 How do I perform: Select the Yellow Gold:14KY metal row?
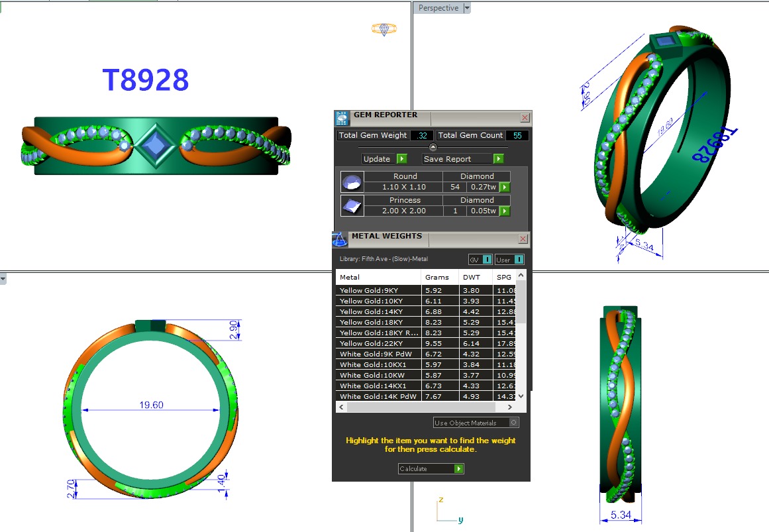(378, 311)
